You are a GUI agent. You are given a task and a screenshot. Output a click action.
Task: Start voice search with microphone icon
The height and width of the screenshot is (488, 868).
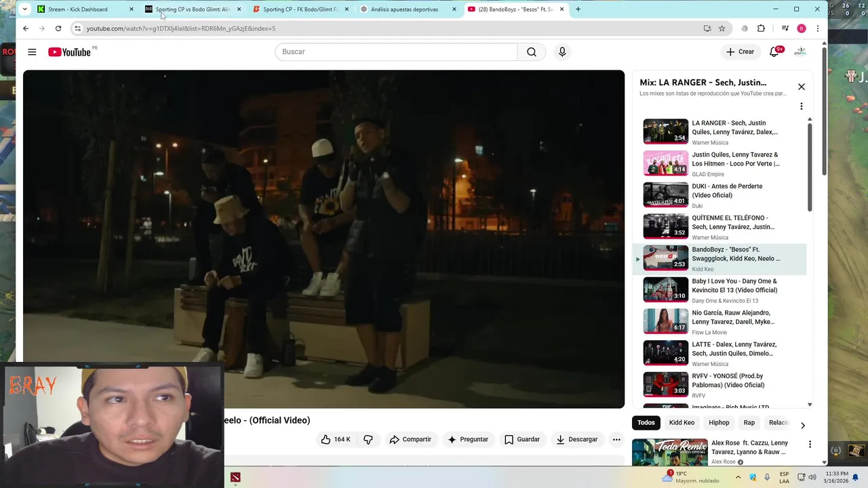tap(562, 52)
